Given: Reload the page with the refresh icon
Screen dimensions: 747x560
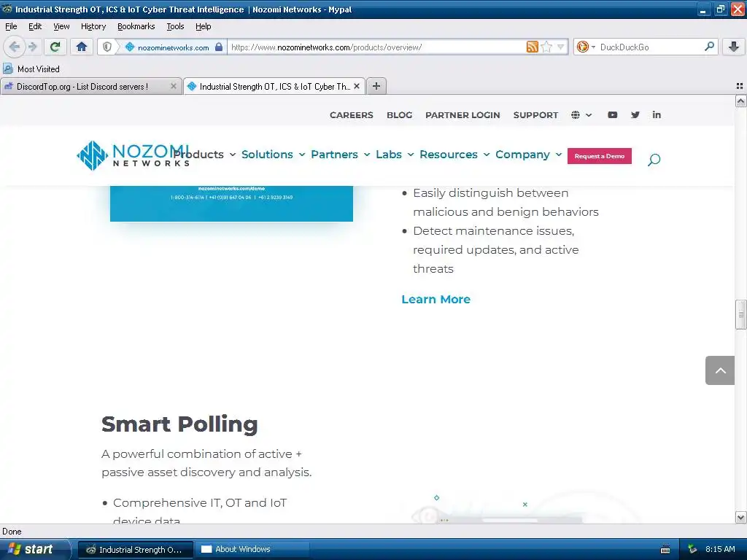Looking at the screenshot, I should pyautogui.click(x=55, y=47).
